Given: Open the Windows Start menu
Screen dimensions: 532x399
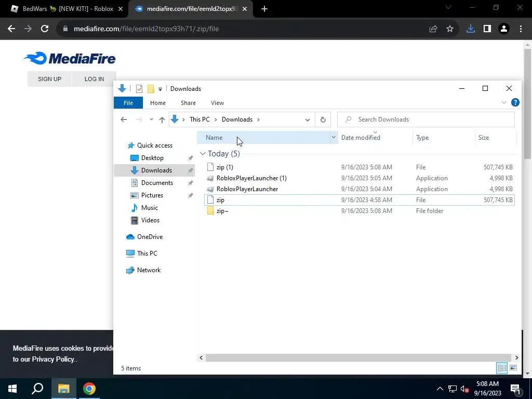Looking at the screenshot, I should [x=12, y=389].
